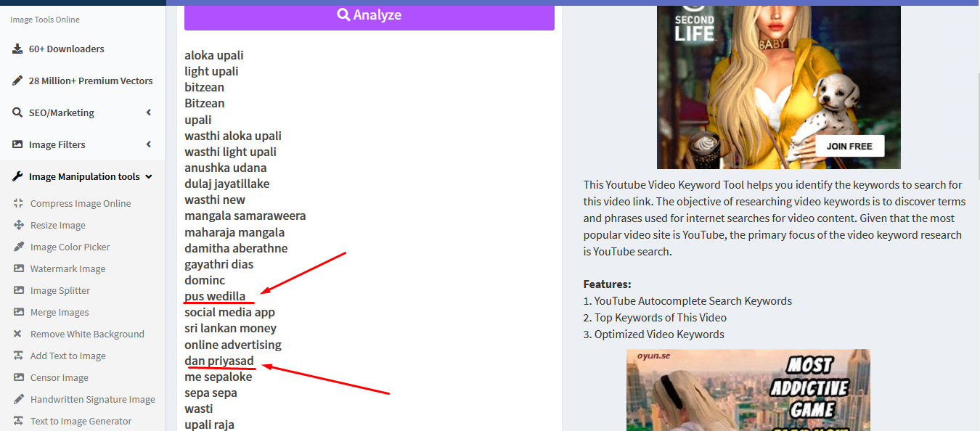
Task: Click the pencil icon beside Premium Vectors
Action: (x=17, y=81)
